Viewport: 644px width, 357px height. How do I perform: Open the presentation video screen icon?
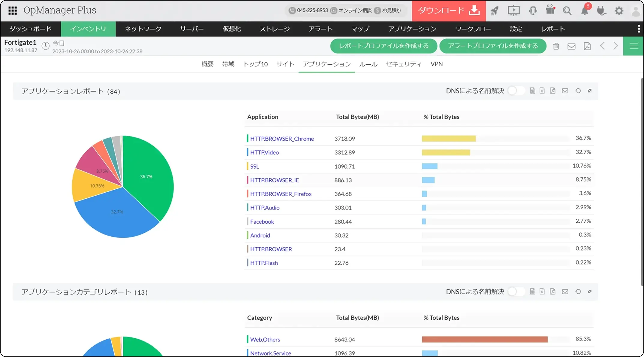[513, 11]
